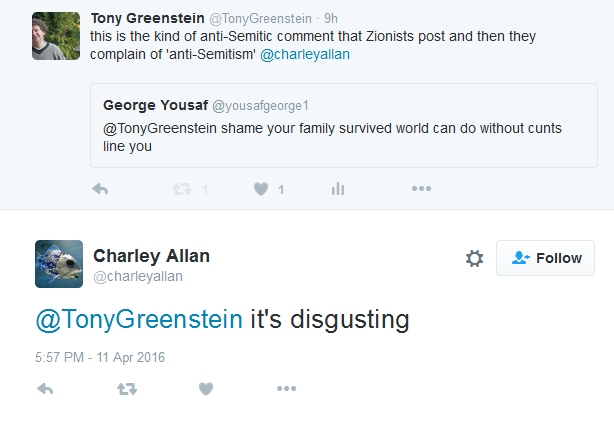Reply to Charley Allan's tweet
Image resolution: width=614 pixels, height=424 pixels.
pyautogui.click(x=45, y=389)
